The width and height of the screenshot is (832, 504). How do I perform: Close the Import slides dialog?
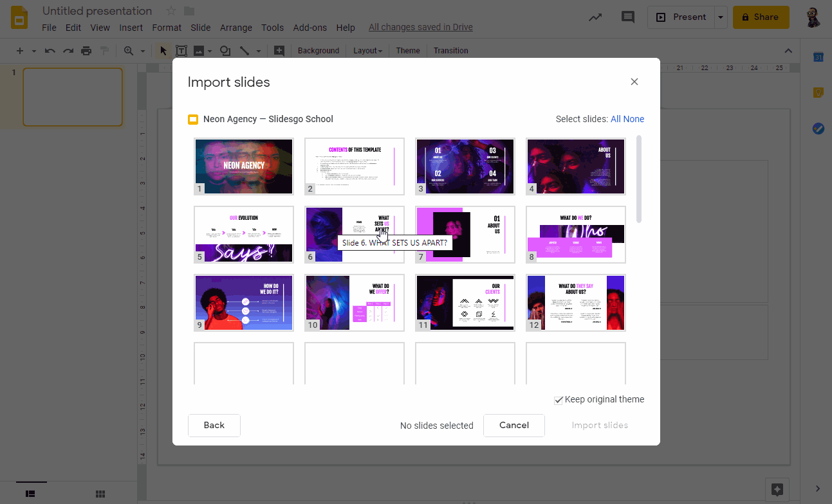coord(634,82)
